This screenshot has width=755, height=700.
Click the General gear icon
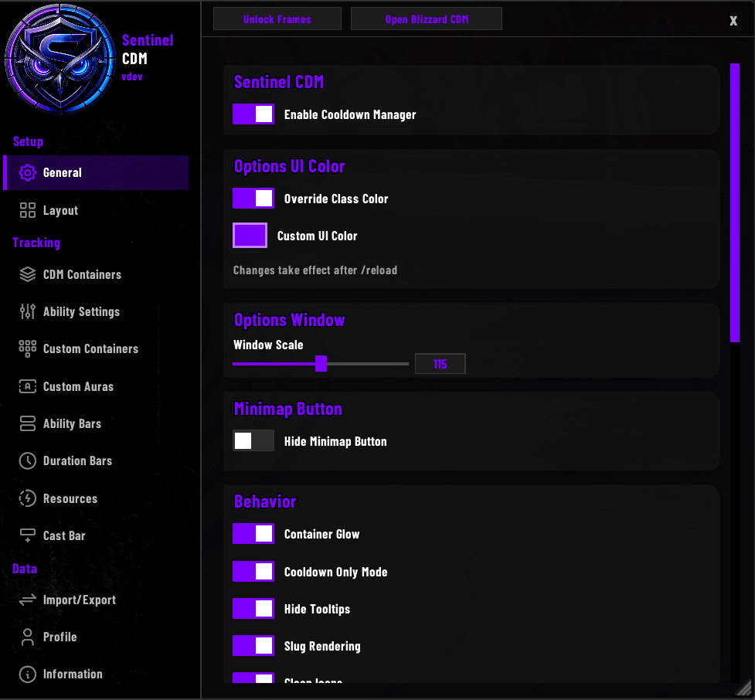pos(28,172)
